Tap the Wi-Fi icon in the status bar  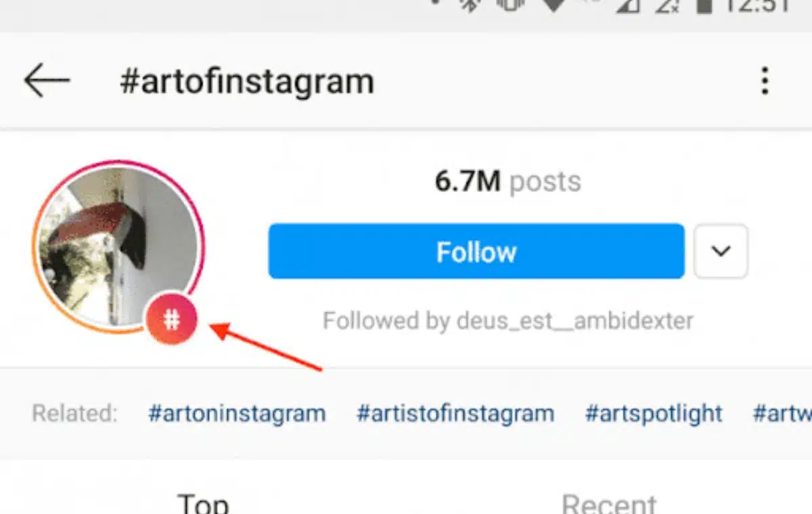pyautogui.click(x=553, y=8)
